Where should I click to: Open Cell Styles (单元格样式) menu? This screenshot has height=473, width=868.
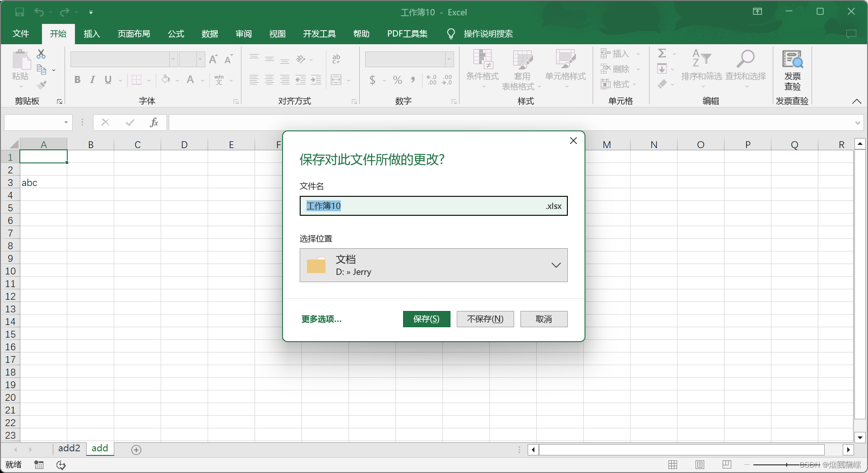566,68
